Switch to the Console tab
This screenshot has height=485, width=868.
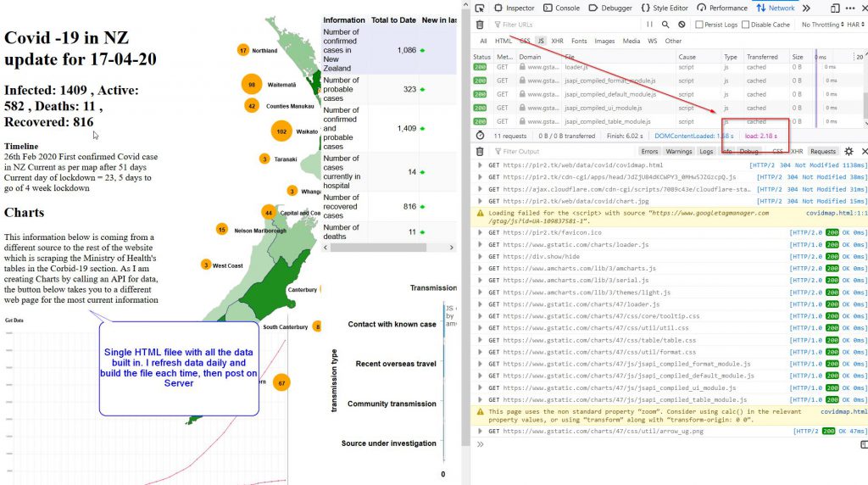[x=562, y=8]
